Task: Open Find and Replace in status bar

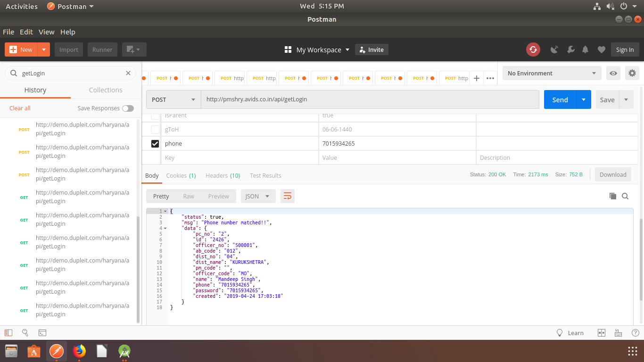Action: click(25, 333)
